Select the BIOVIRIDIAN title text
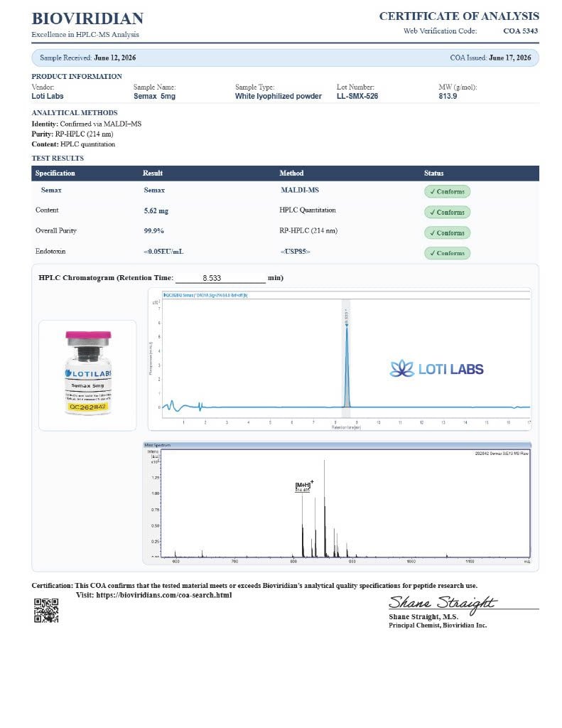This screenshot has height=728, width=562. tap(87, 18)
